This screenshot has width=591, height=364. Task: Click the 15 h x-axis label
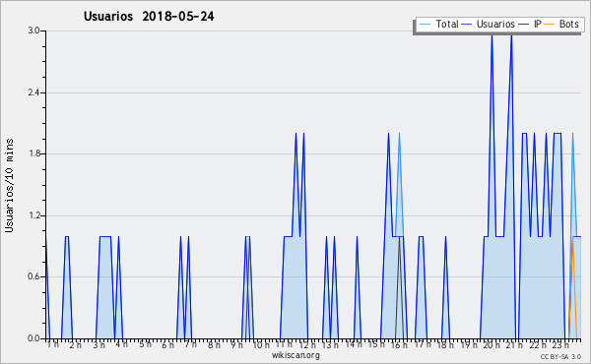click(x=376, y=344)
